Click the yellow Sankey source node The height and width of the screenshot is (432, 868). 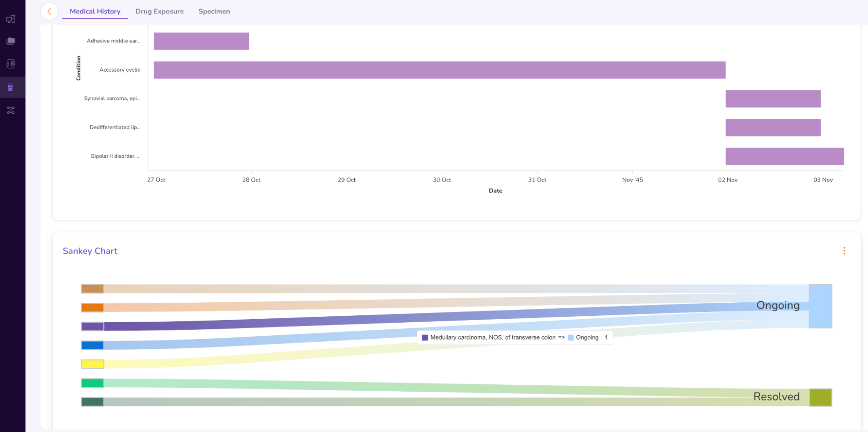coord(92,364)
